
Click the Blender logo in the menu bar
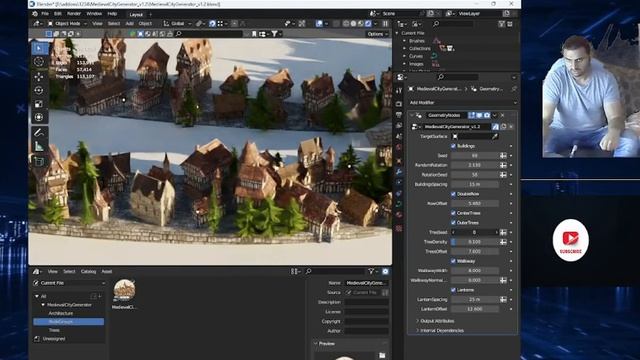(35, 14)
